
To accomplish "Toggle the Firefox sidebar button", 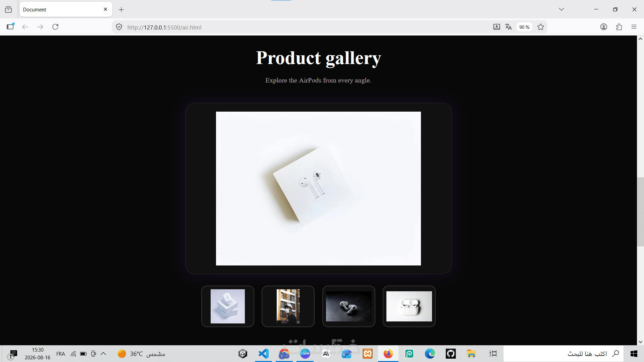I will pyautogui.click(x=10, y=27).
